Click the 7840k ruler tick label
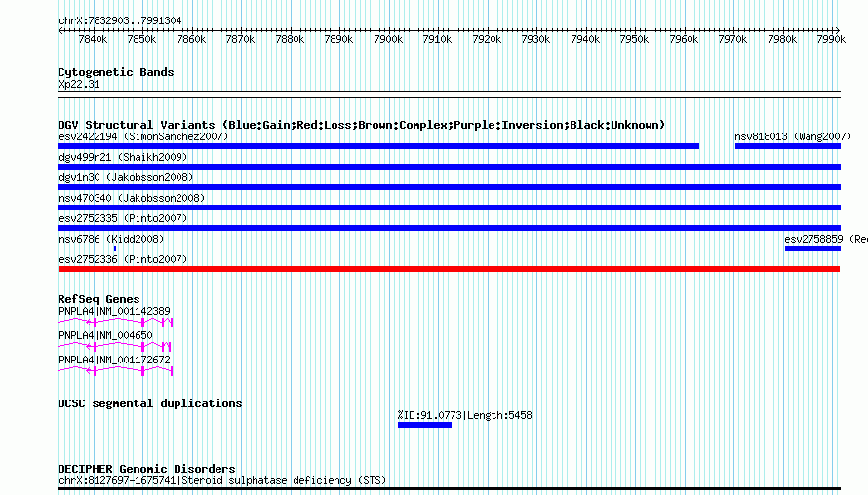This screenshot has width=868, height=495. pos(93,40)
